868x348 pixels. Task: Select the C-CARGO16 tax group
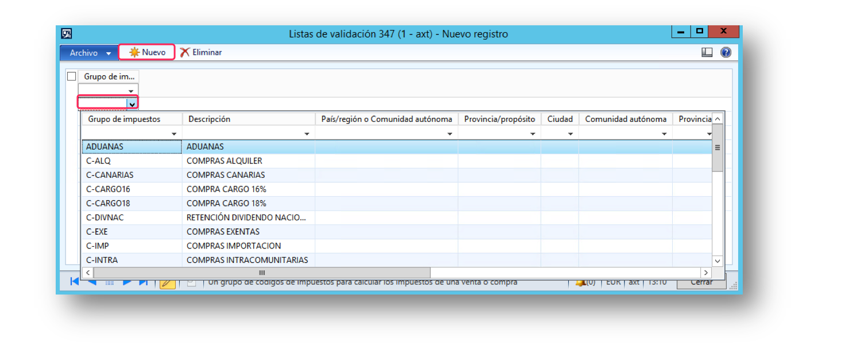[x=132, y=189]
